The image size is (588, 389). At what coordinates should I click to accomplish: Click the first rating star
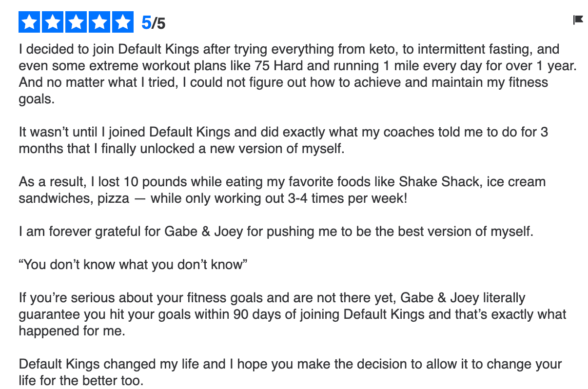tap(29, 22)
